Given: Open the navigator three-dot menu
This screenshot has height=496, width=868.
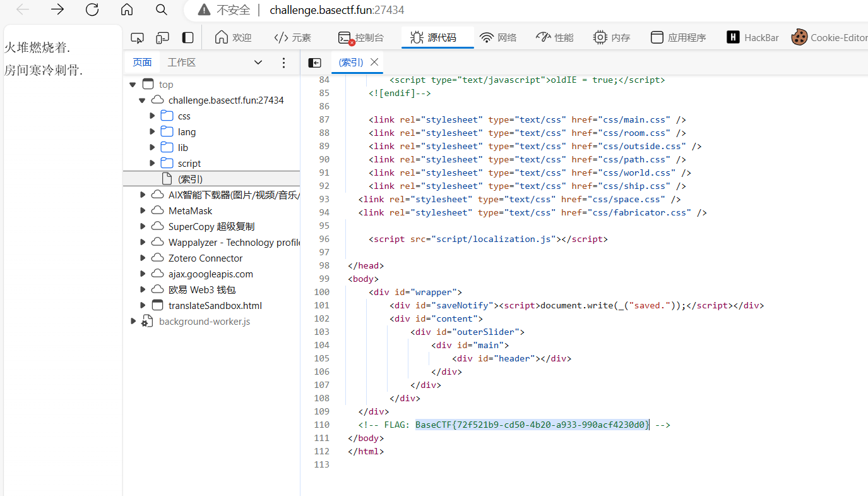Looking at the screenshot, I should (283, 62).
